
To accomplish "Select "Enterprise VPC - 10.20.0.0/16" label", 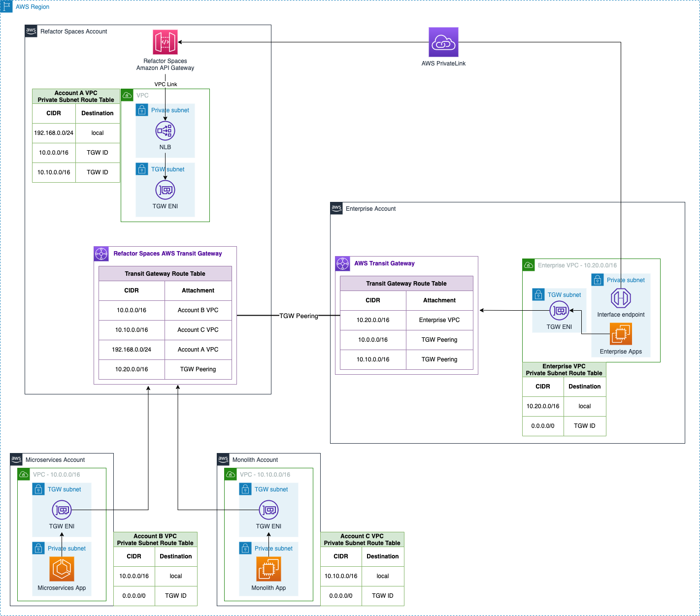I will (577, 265).
